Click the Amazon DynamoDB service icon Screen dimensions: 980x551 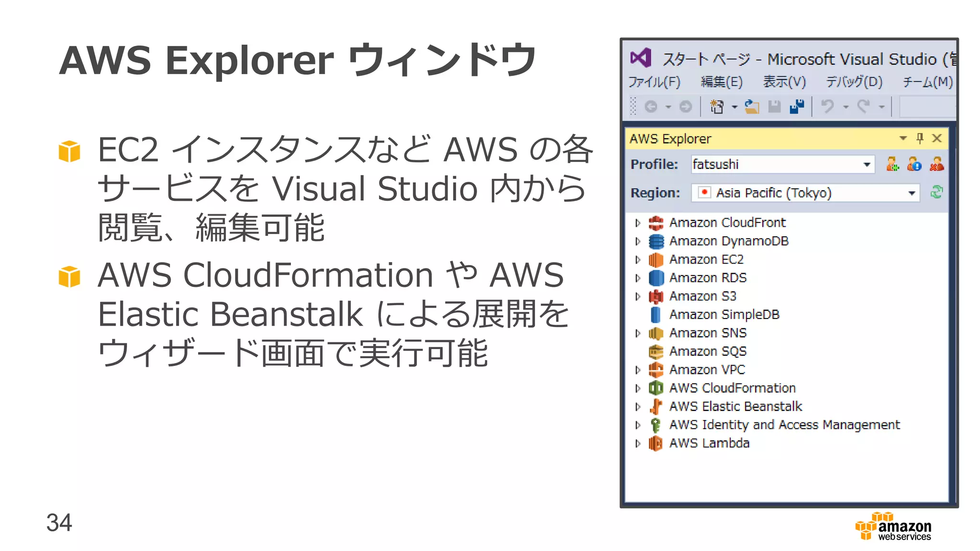point(656,242)
